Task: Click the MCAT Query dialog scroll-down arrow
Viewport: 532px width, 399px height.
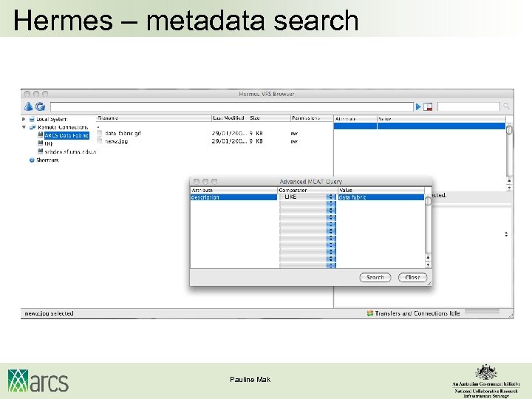Action: point(428,265)
